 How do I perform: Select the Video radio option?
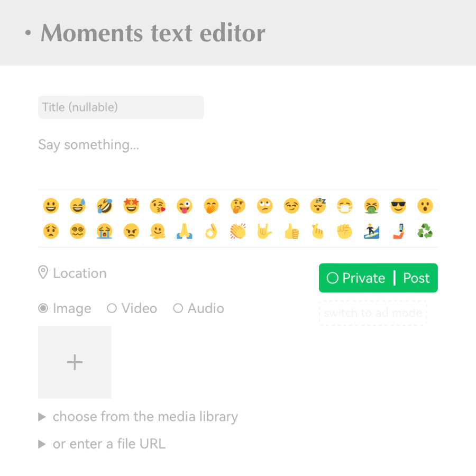112,308
